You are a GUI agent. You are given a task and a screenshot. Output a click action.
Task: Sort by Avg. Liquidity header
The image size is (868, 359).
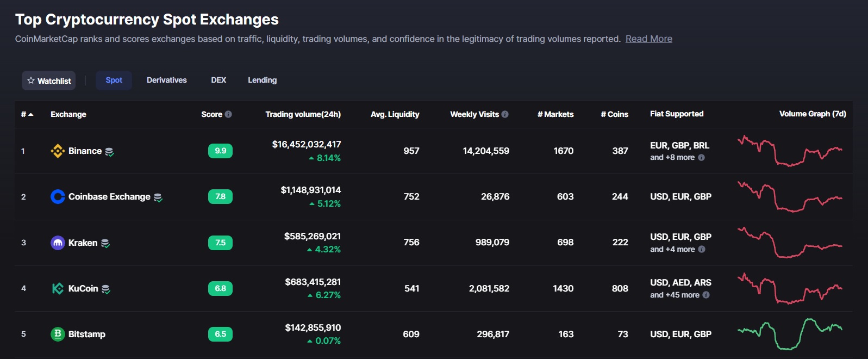(x=395, y=114)
